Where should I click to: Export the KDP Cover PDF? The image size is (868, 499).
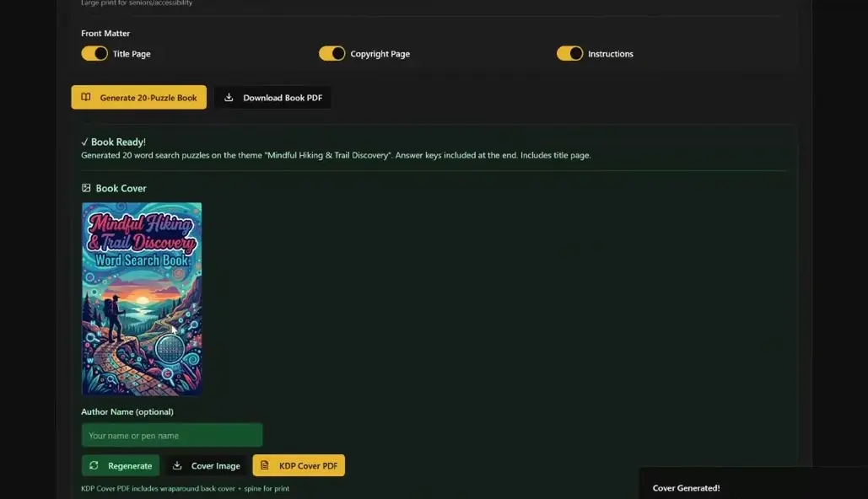pos(299,465)
